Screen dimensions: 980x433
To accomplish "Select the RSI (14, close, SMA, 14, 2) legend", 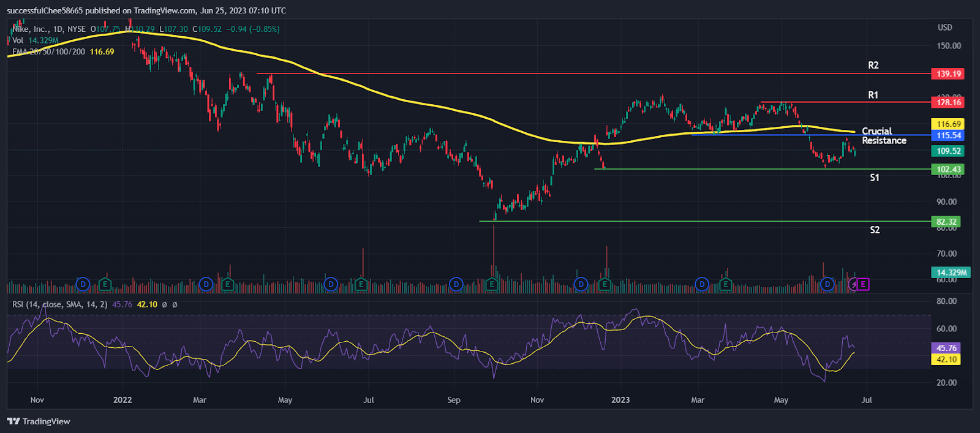I will 60,304.
